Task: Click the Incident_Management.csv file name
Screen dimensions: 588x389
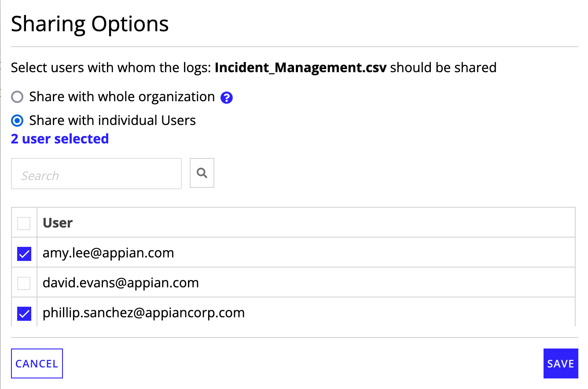Action: (301, 68)
